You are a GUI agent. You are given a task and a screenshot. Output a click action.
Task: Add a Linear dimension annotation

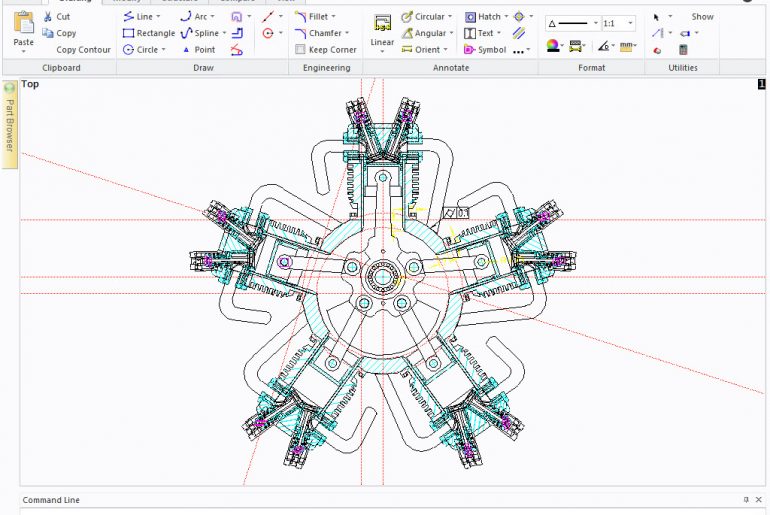(382, 30)
